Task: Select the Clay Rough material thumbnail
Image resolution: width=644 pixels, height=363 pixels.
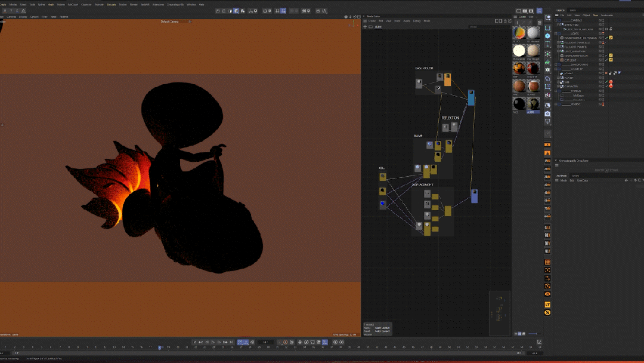Action: click(x=533, y=50)
